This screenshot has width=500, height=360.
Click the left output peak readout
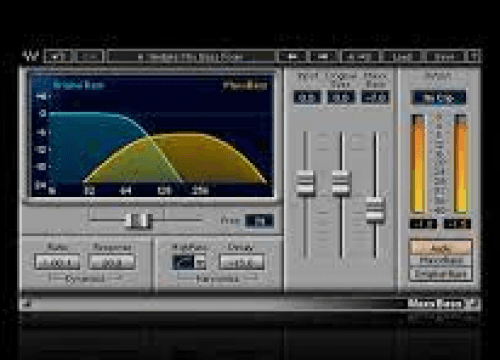(423, 224)
